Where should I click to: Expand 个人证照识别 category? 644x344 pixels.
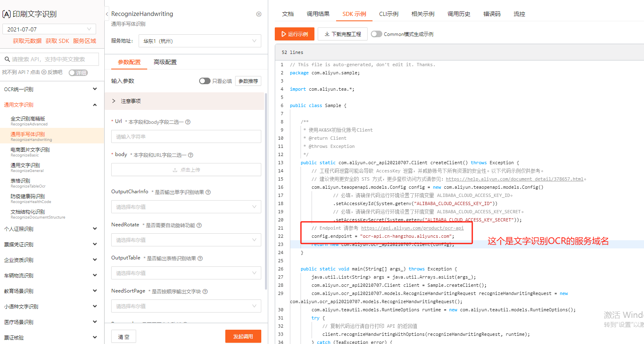[x=52, y=229]
